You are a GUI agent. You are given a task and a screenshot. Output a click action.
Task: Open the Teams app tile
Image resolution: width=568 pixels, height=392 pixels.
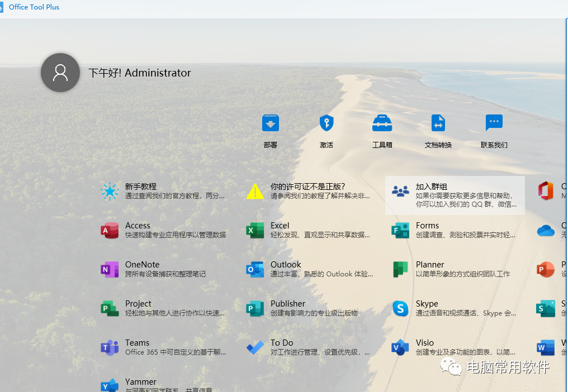[164, 347]
